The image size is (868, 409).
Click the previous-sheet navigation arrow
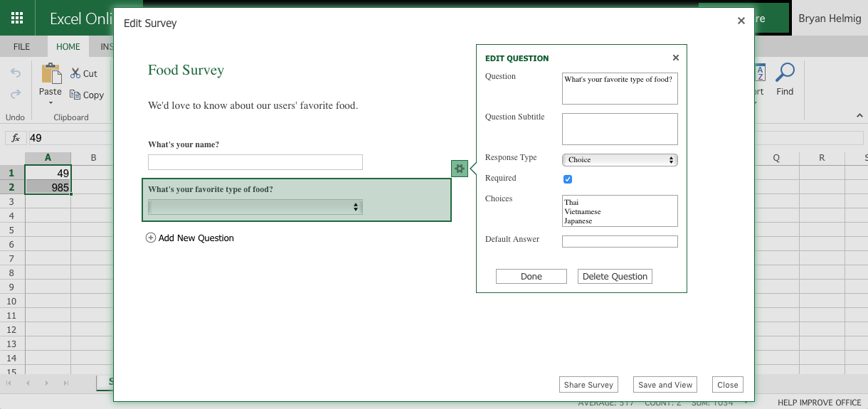28,383
